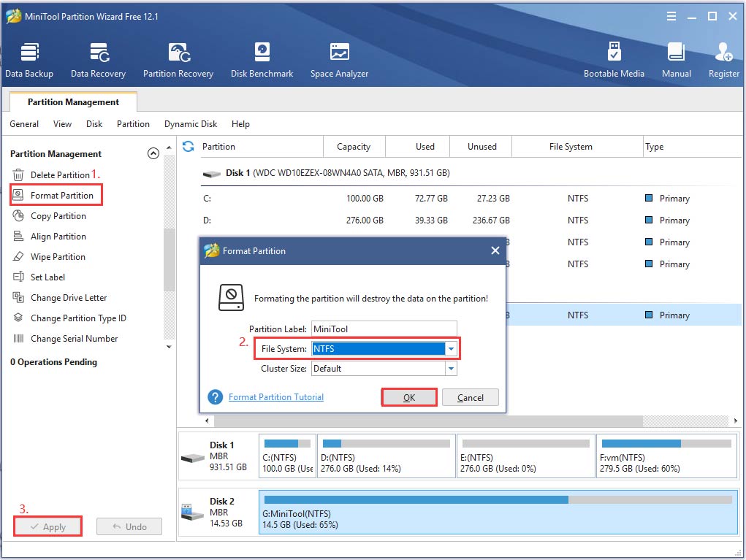Screen dimensions: 746x560
Task: Open the Space Analyzer tool
Action: (x=339, y=61)
